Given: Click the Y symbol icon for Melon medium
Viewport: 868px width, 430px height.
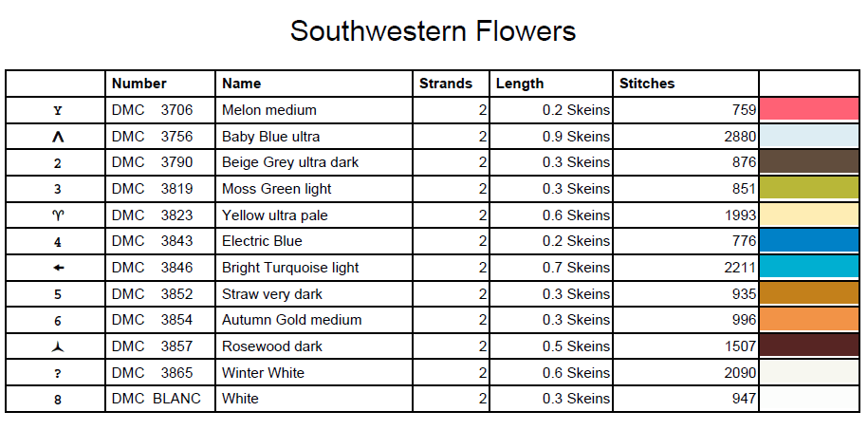Looking at the screenshot, I should click(58, 110).
